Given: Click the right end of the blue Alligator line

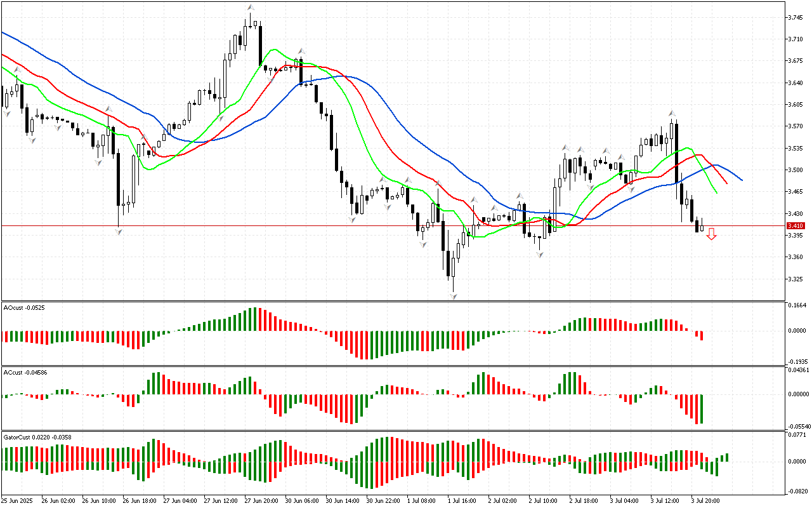Looking at the screenshot, I should click(742, 180).
